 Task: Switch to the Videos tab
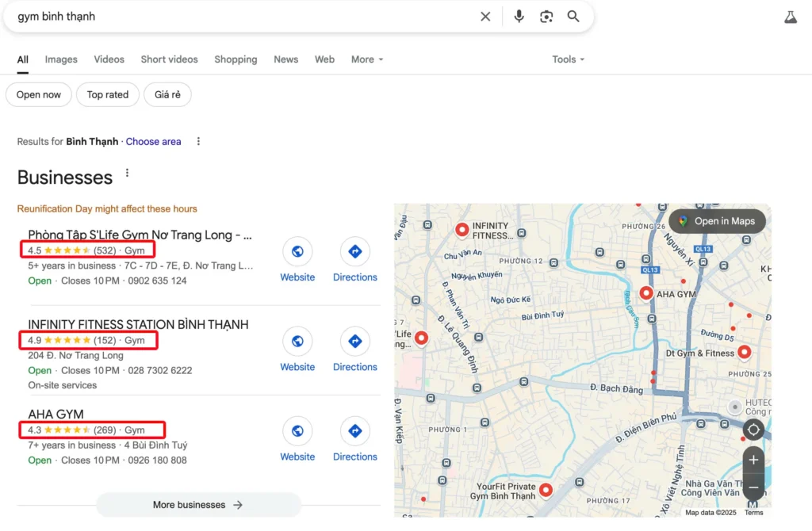109,59
